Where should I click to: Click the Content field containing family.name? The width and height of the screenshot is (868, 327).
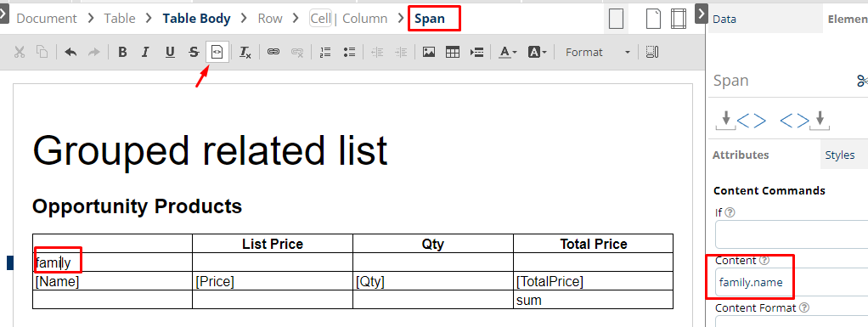[792, 282]
